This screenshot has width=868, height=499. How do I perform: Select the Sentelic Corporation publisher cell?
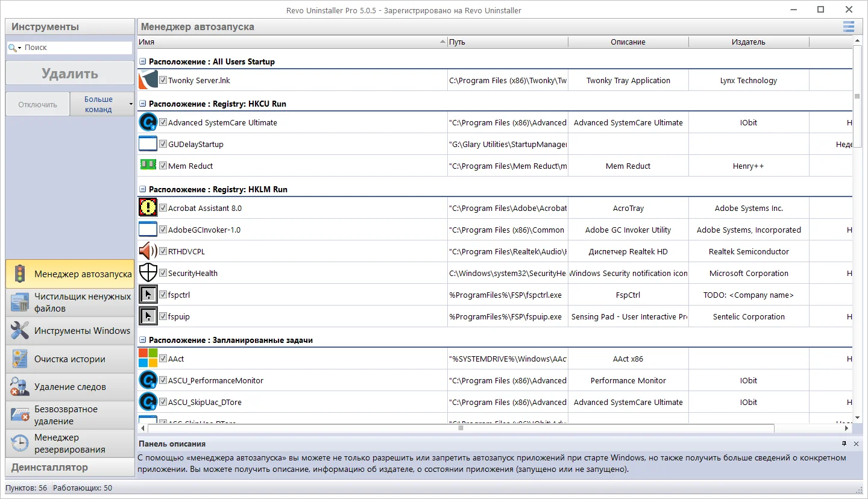[749, 316]
